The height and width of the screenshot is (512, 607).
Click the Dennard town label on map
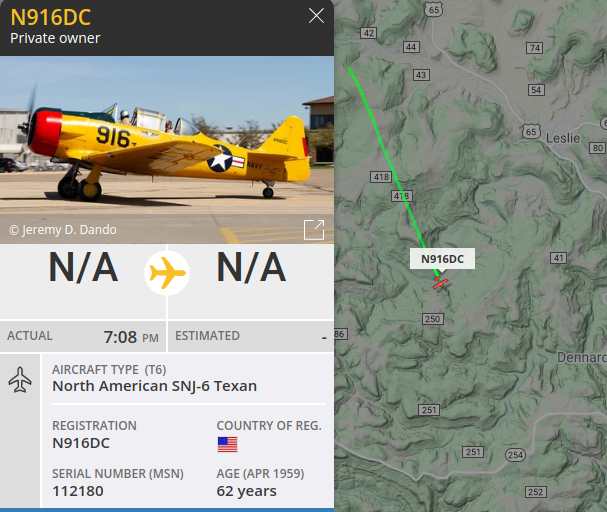582,358
